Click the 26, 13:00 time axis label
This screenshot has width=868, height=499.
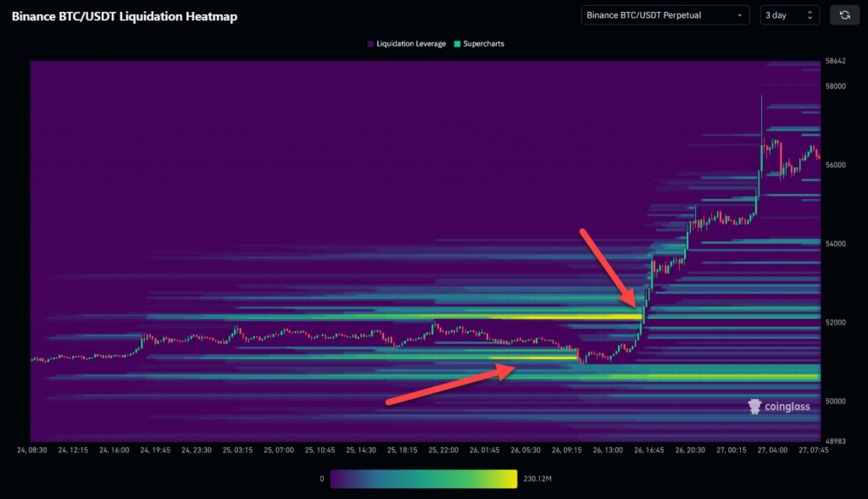(608, 451)
